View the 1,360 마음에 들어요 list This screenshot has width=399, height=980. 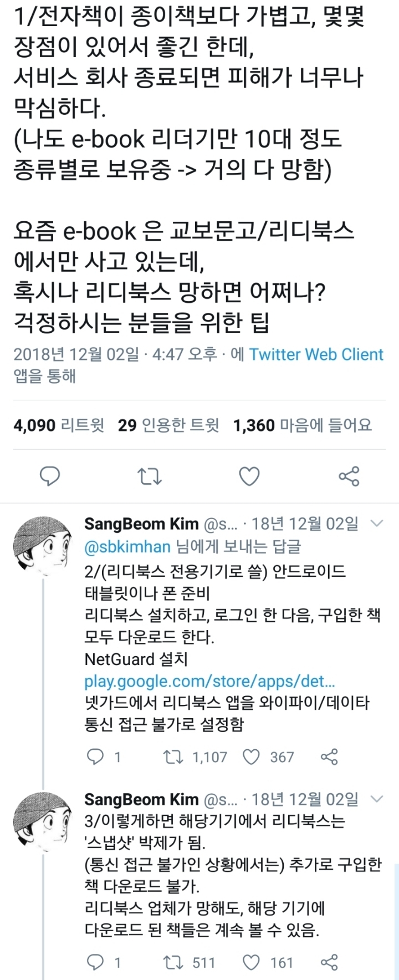click(303, 425)
